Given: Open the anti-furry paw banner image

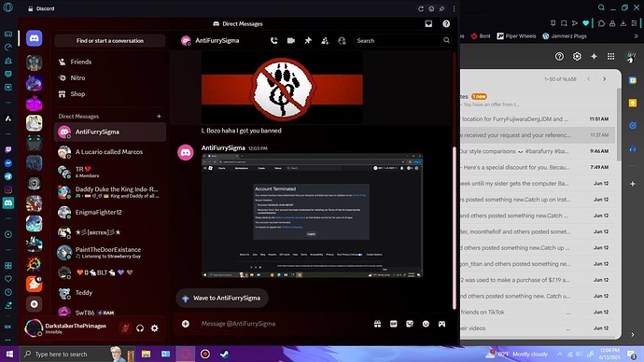Looking at the screenshot, I should click(x=282, y=87).
